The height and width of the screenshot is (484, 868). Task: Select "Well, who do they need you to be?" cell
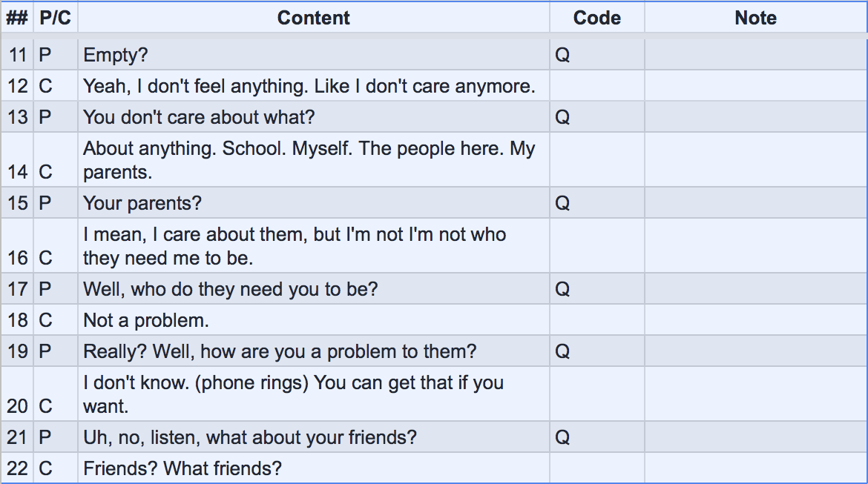[x=313, y=289]
